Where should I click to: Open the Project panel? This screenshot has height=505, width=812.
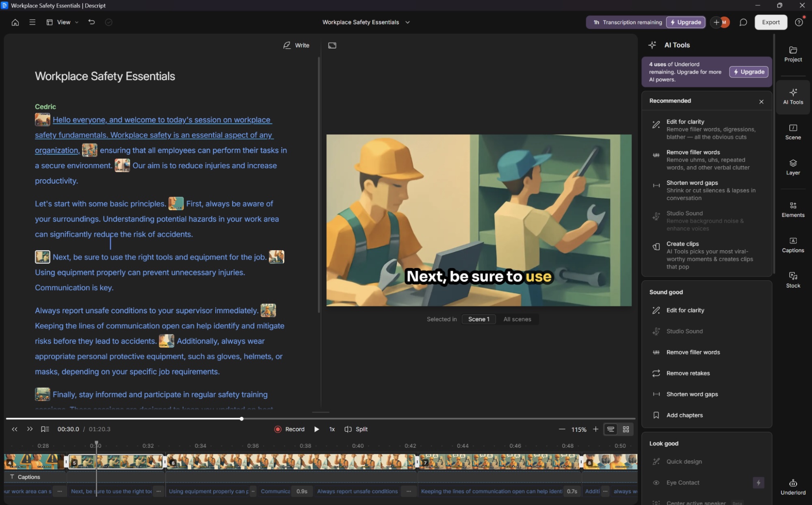coord(793,54)
